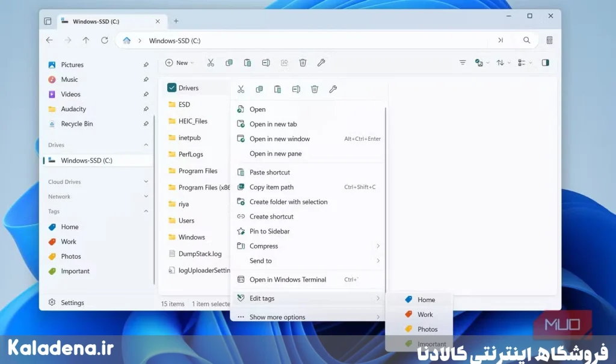Click the Properties wrench icon in the context menu

click(333, 89)
